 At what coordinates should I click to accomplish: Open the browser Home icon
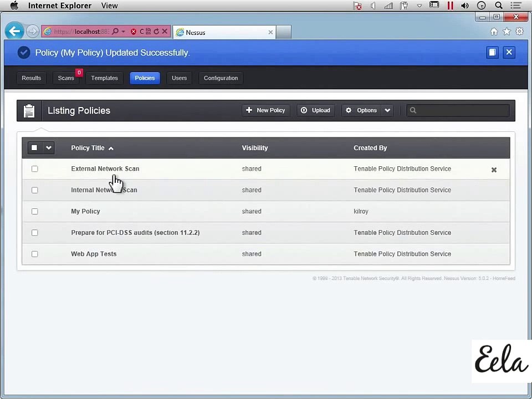pyautogui.click(x=494, y=32)
